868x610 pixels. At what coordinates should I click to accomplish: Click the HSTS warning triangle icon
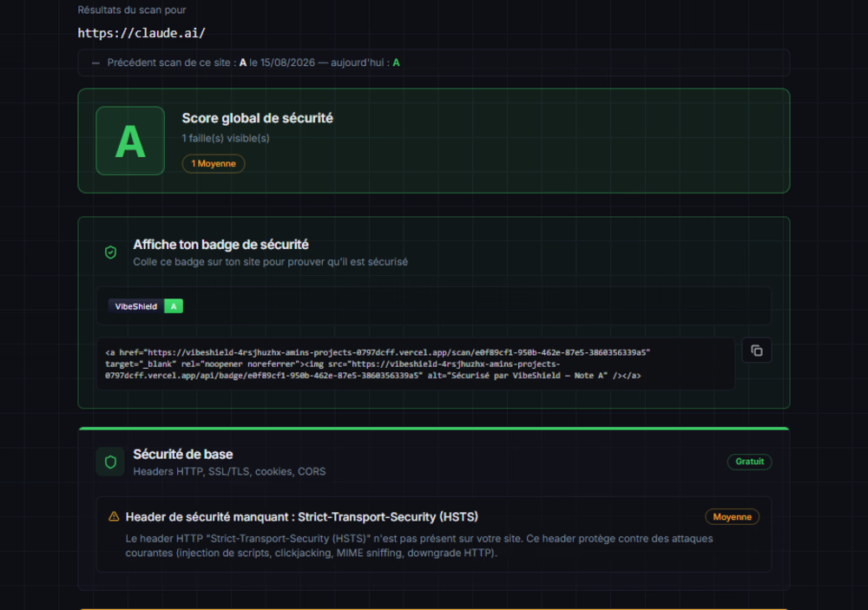[114, 516]
